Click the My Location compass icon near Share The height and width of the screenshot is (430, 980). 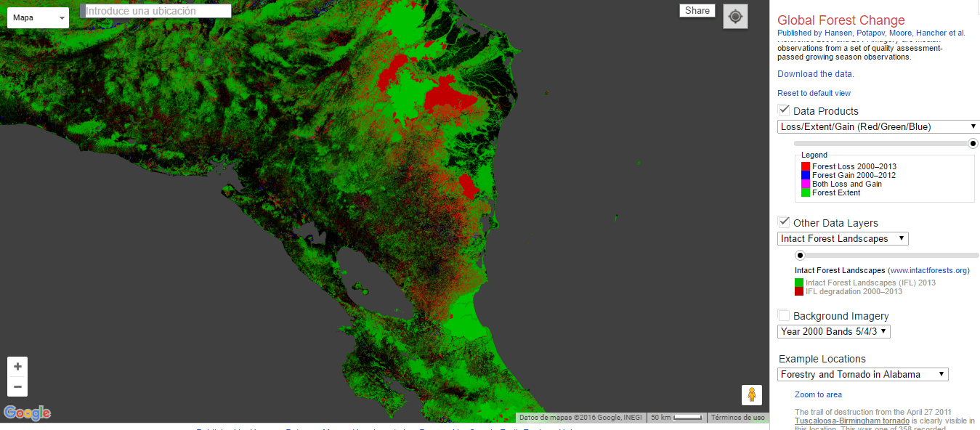coord(735,16)
